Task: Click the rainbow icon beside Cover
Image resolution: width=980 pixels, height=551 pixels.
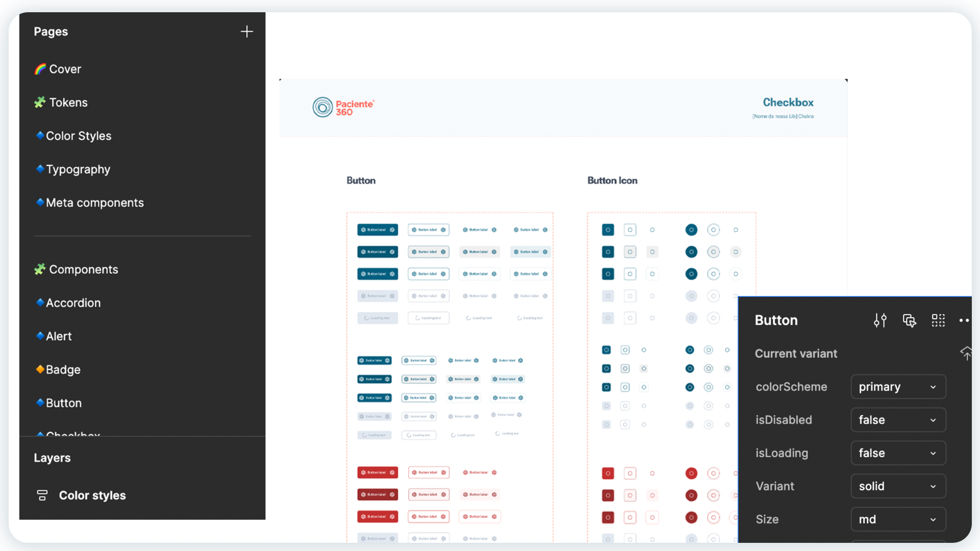Action: [40, 69]
